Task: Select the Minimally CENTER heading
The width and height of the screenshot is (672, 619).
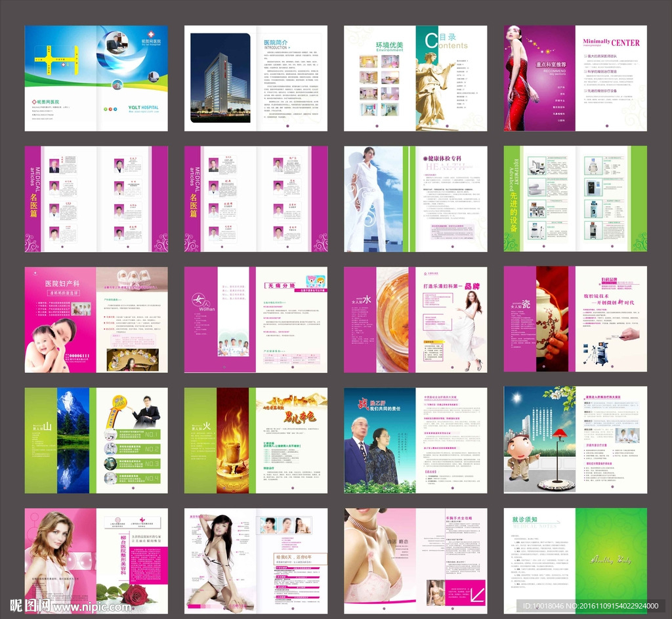Action: click(x=611, y=43)
